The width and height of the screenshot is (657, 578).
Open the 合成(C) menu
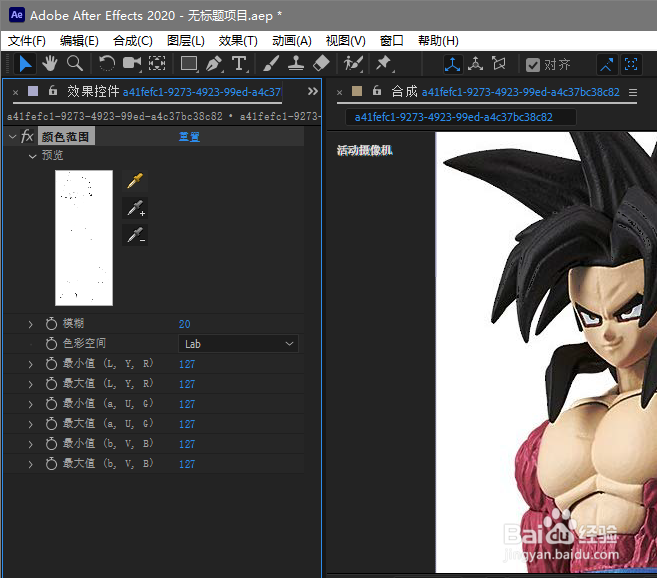[x=133, y=41]
